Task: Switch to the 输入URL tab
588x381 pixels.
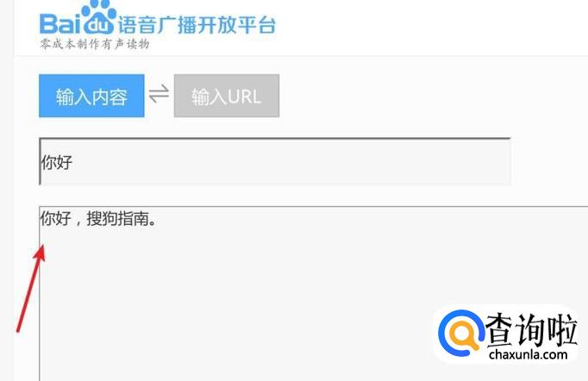Action: pos(227,96)
